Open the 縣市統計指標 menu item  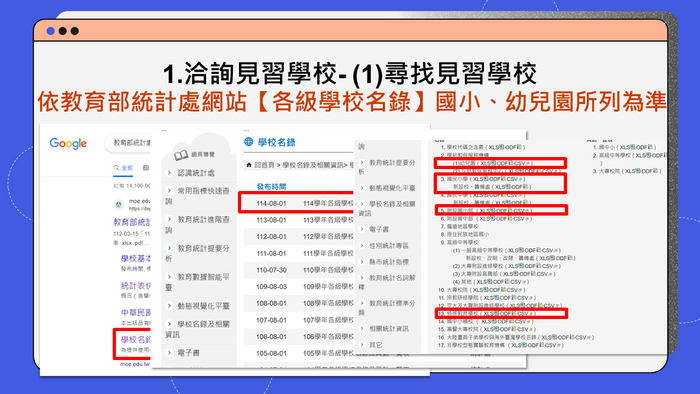389,261
